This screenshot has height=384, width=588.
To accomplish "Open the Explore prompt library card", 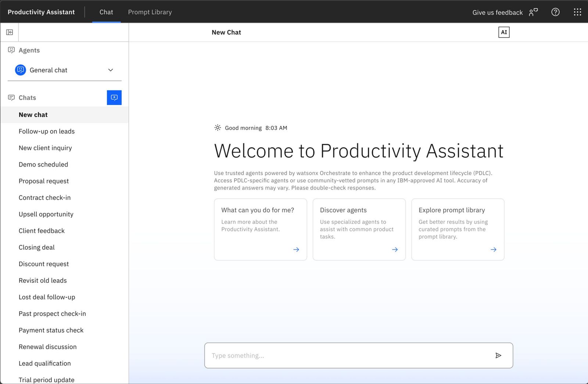I will [x=458, y=230].
